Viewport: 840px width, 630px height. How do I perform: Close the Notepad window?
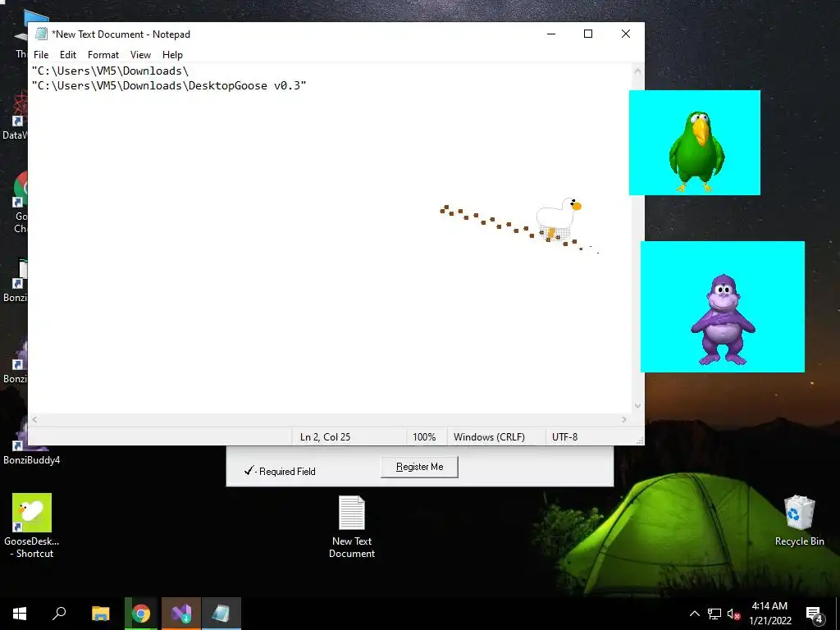coord(625,34)
